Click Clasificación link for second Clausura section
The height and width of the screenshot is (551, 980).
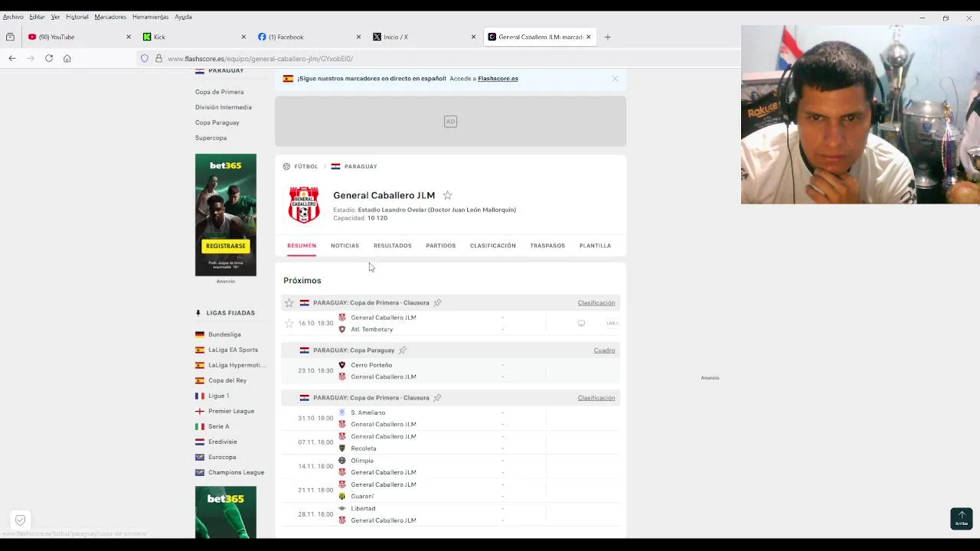click(596, 398)
